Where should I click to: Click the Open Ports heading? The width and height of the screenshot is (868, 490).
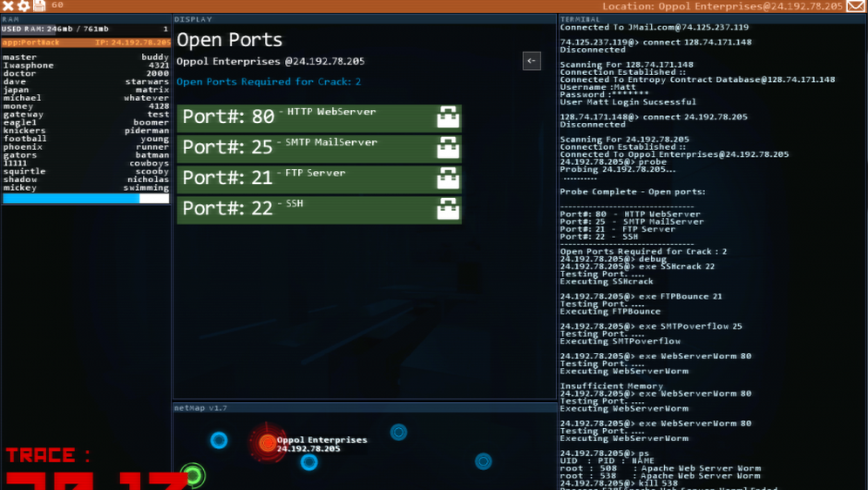pyautogui.click(x=229, y=40)
